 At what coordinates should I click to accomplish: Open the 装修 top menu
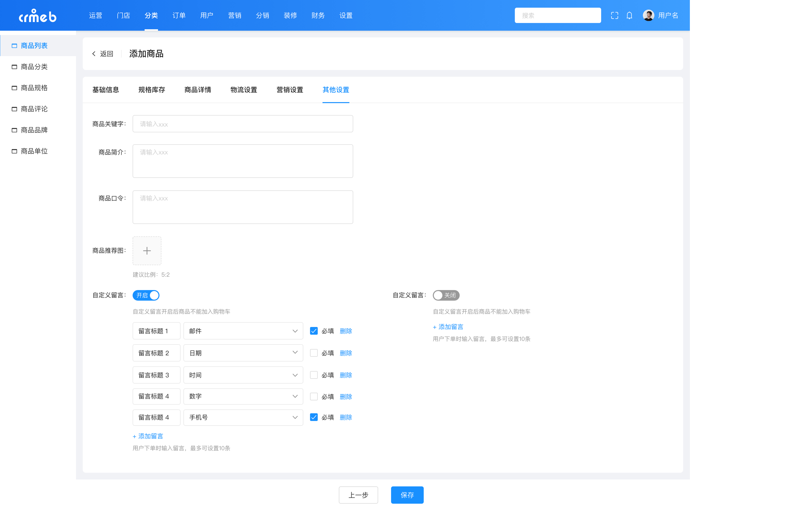pos(290,16)
